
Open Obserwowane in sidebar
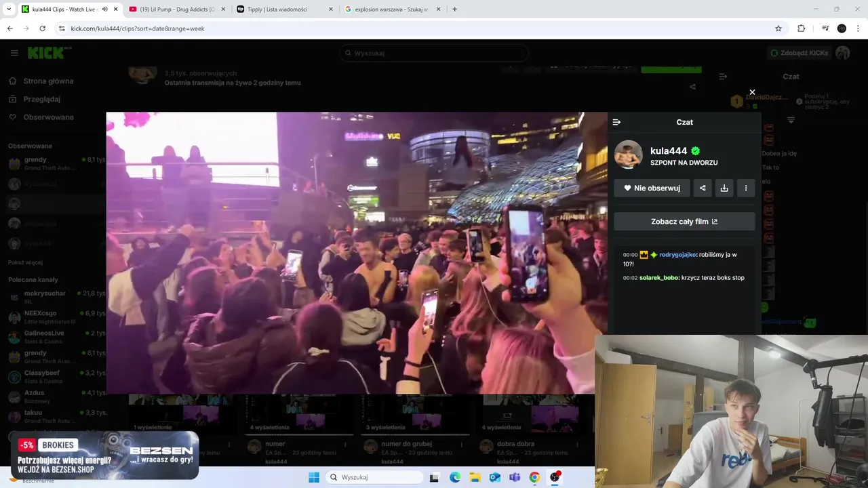pyautogui.click(x=48, y=117)
